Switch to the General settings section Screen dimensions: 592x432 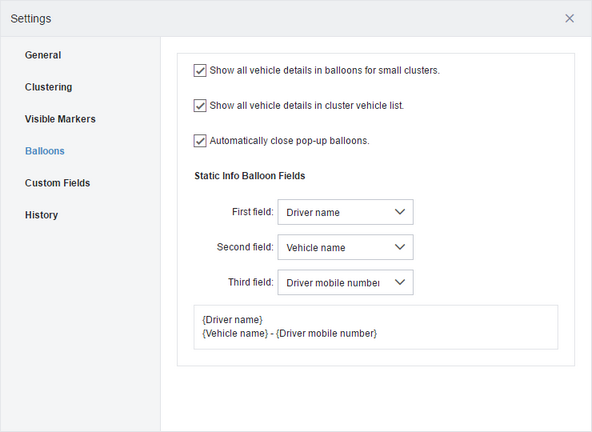(x=43, y=55)
